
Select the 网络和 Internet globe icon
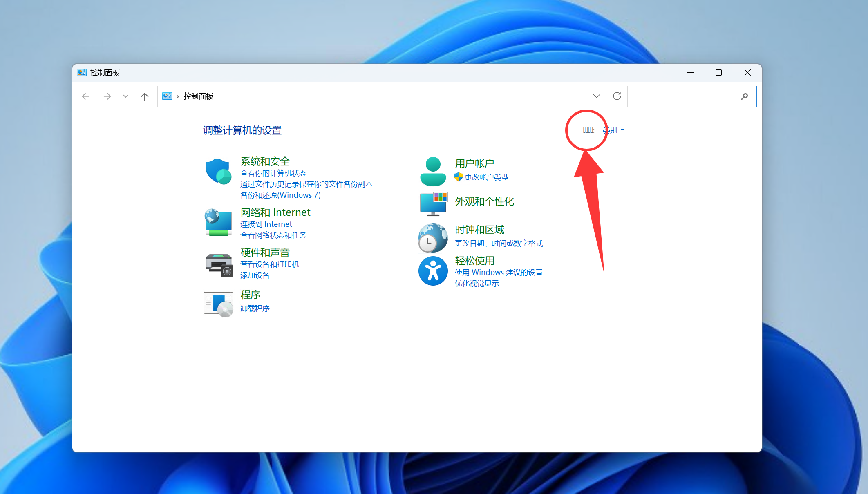tap(218, 222)
